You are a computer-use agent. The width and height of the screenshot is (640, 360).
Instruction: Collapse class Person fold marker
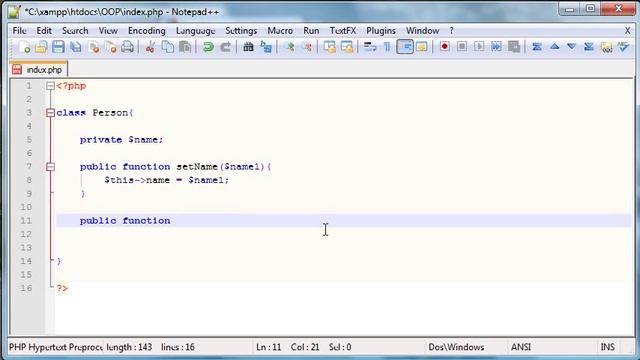(50, 113)
